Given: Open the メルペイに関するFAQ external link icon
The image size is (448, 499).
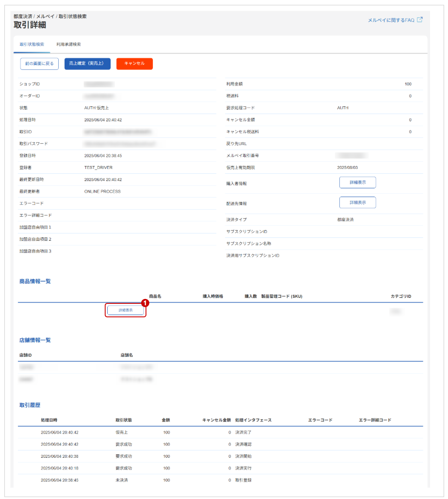Looking at the screenshot, I should 420,20.
